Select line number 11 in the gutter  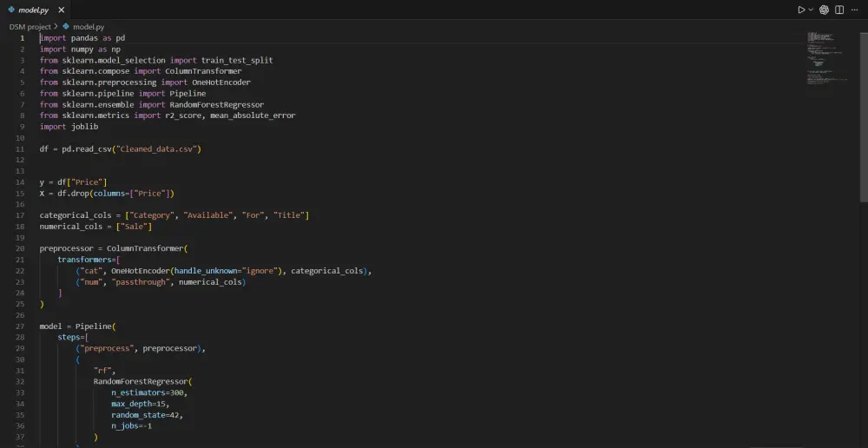point(21,149)
